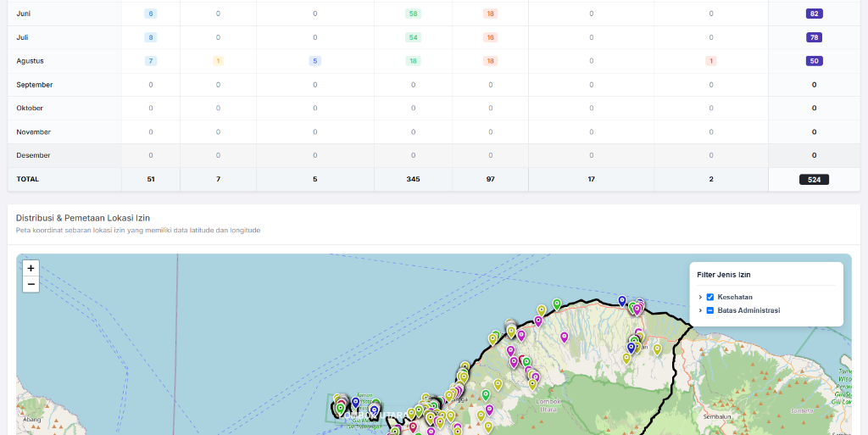Click the Batas Administrasi filter label
This screenshot has height=435, width=868.
pyautogui.click(x=748, y=310)
